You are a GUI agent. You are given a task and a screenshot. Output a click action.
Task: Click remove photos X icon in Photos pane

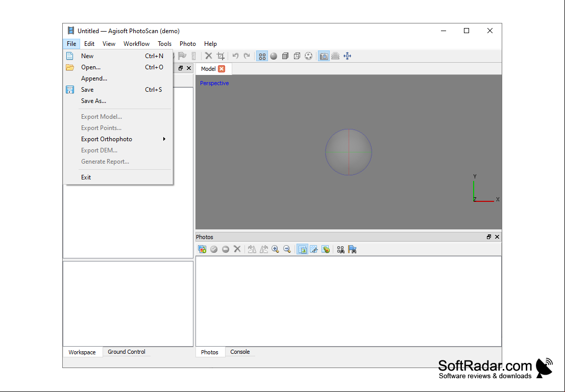[x=237, y=249]
